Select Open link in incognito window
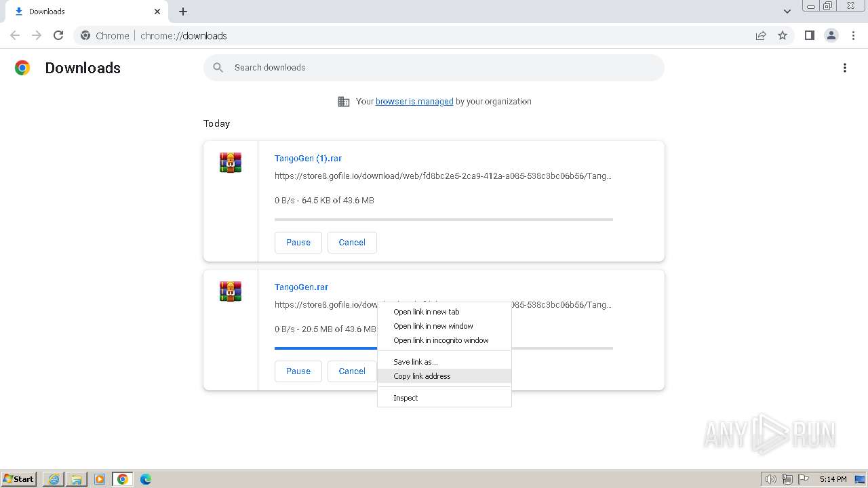 [x=444, y=340]
